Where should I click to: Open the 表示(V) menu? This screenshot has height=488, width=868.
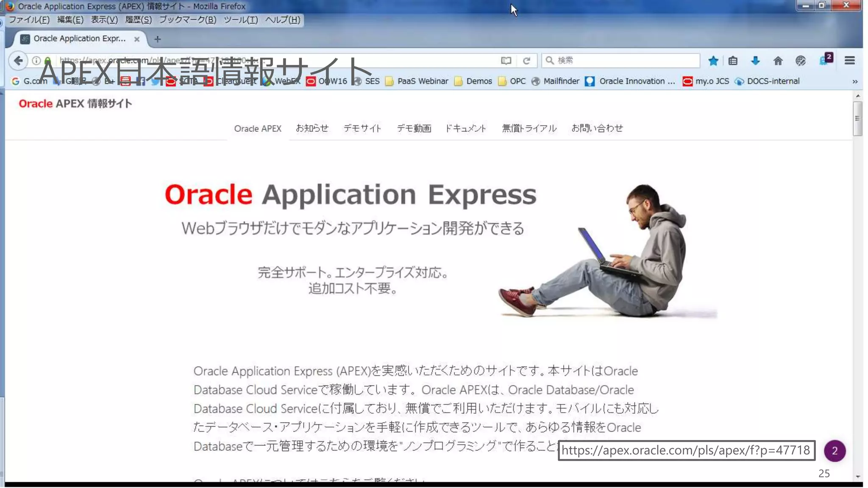(x=104, y=20)
